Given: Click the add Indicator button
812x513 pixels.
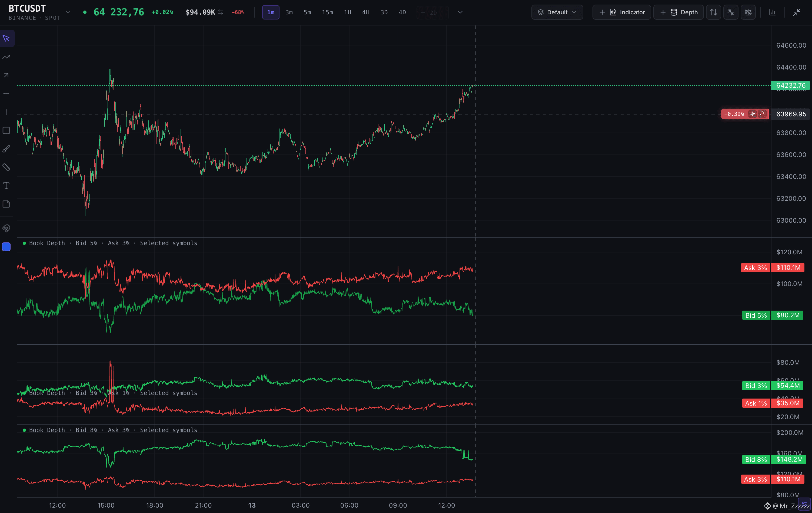Looking at the screenshot, I should point(621,12).
